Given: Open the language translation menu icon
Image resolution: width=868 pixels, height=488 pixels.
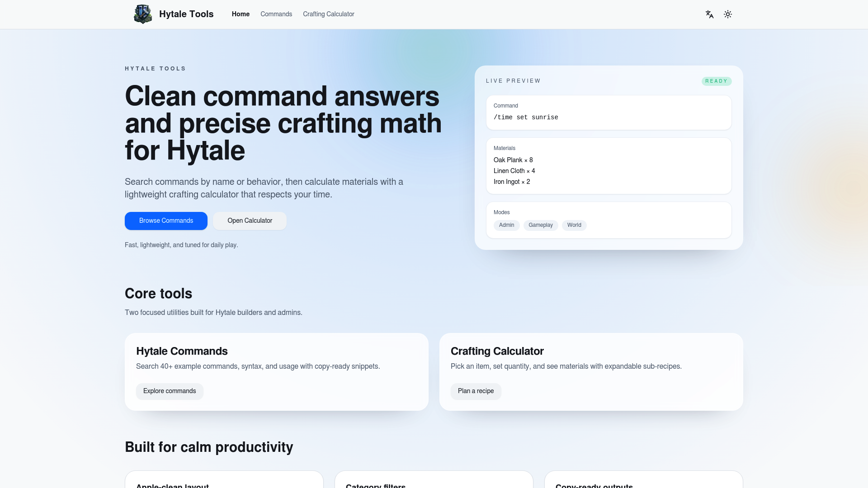Looking at the screenshot, I should (709, 14).
